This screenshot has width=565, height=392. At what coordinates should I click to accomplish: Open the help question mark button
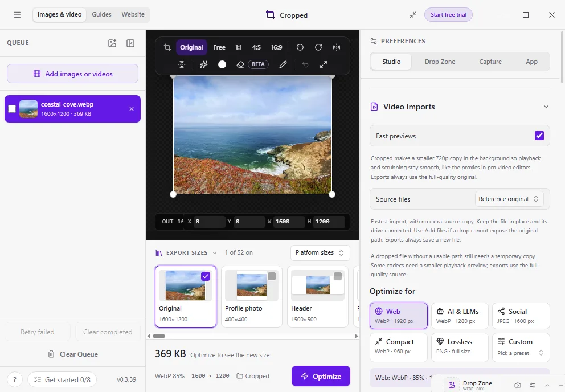coord(15,379)
